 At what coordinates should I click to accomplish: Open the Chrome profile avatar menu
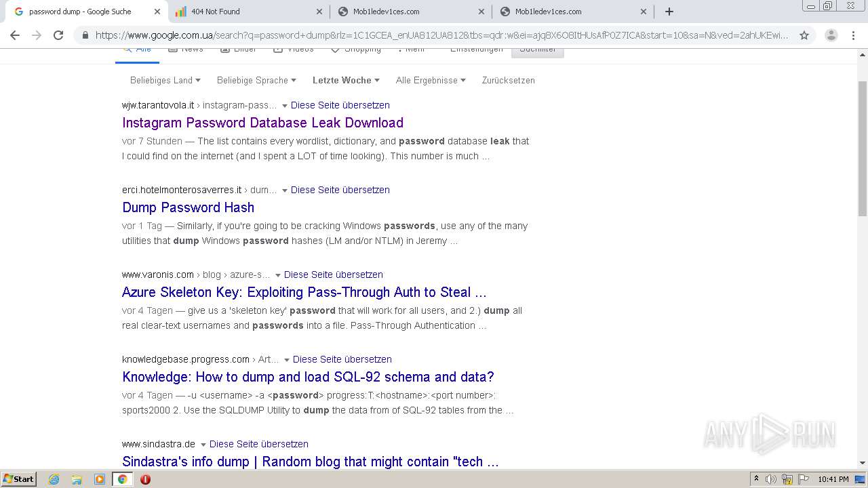(831, 35)
